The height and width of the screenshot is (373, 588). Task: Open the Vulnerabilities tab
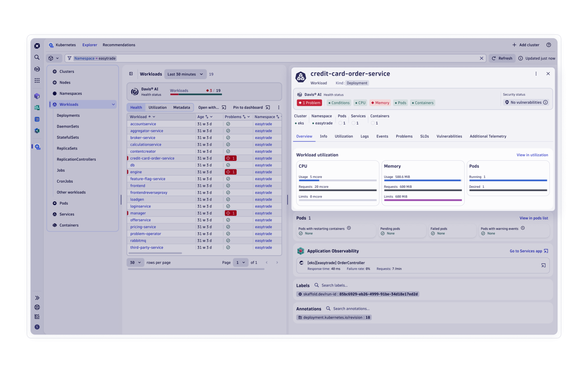point(449,136)
